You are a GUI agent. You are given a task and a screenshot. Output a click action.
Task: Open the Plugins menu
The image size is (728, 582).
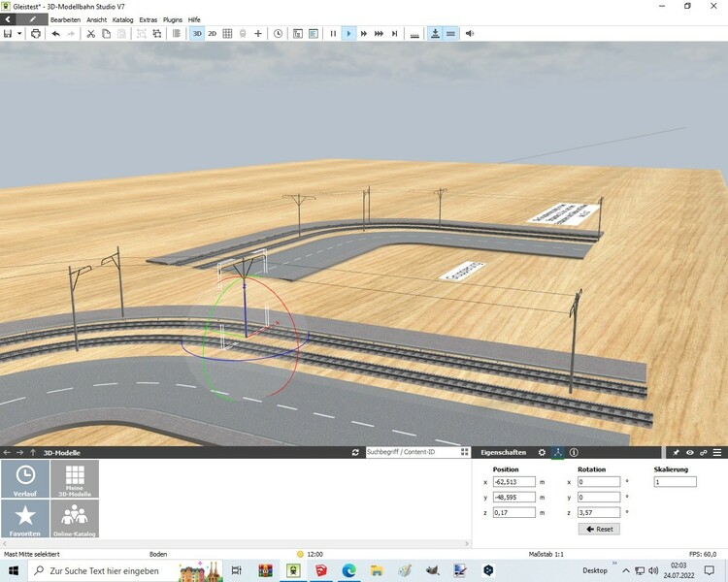coord(173,19)
